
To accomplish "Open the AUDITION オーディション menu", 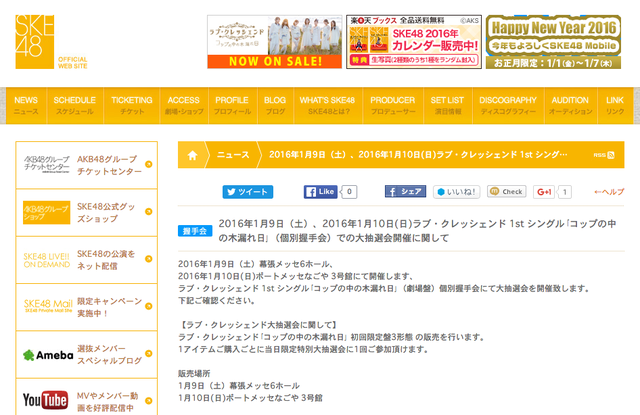I will [570, 105].
